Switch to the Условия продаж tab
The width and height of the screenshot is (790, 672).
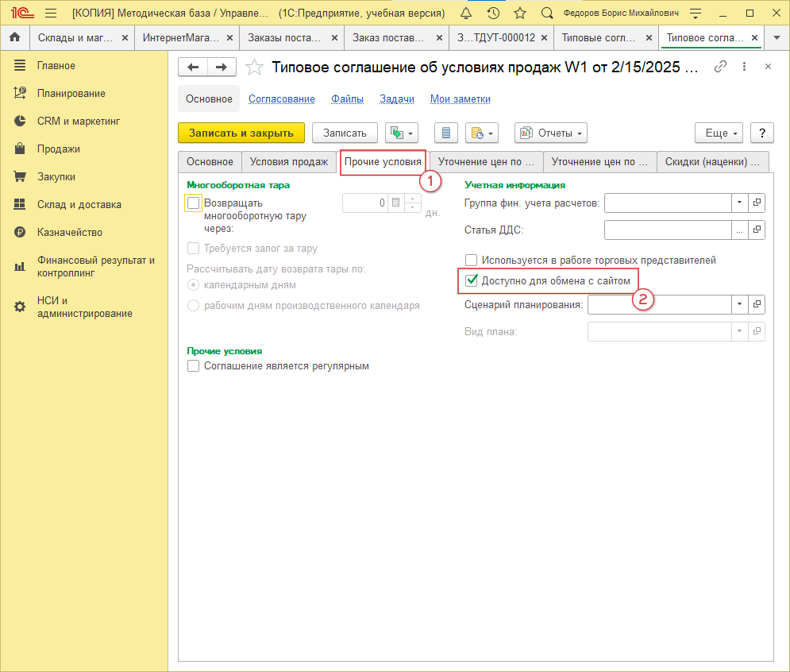(288, 161)
